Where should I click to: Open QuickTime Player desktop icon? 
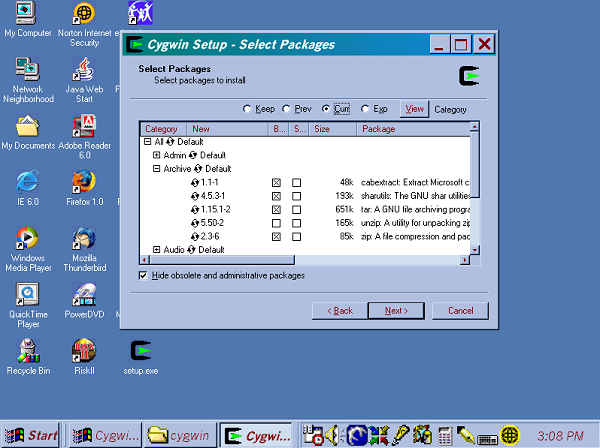coord(28,305)
